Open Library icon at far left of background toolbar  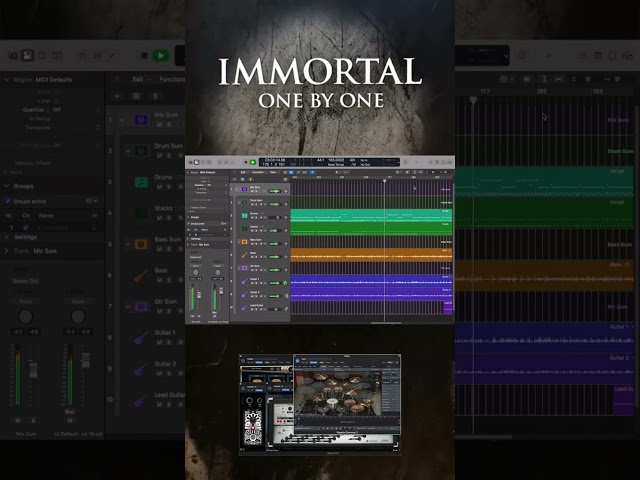[13, 55]
